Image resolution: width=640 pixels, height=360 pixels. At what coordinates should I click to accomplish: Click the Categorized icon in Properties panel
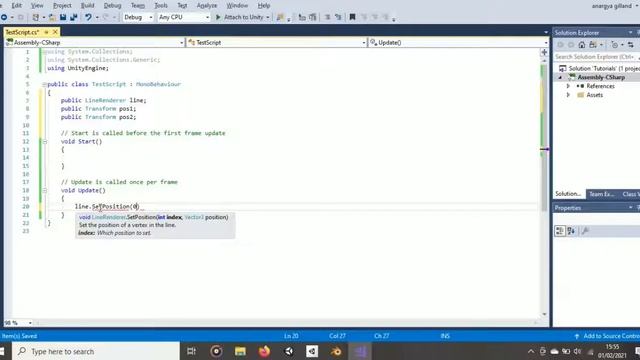point(560,231)
